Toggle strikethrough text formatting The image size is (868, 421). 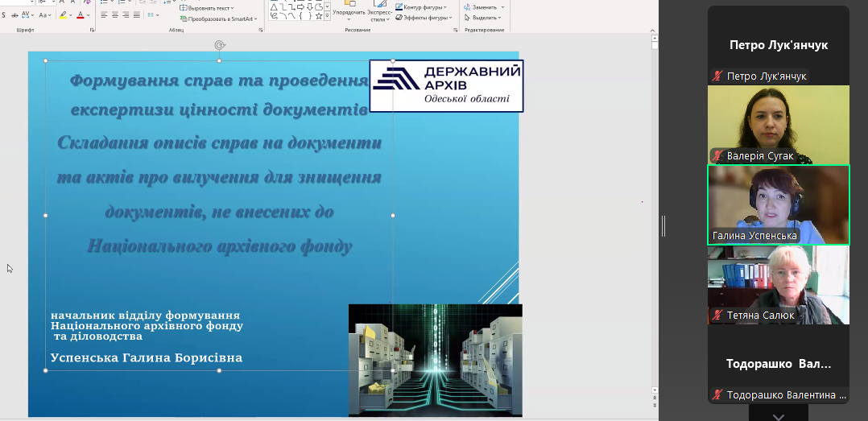[x=16, y=14]
